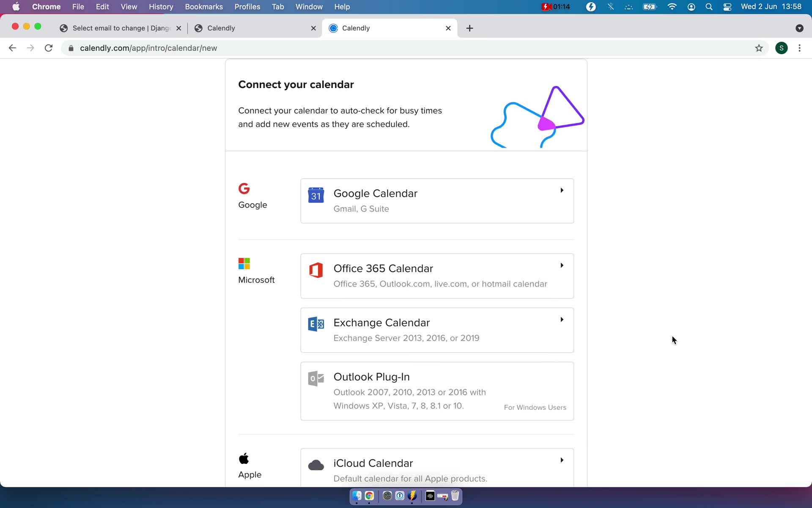Click the Office 365 Calendar icon
The height and width of the screenshot is (508, 812).
[x=315, y=269]
